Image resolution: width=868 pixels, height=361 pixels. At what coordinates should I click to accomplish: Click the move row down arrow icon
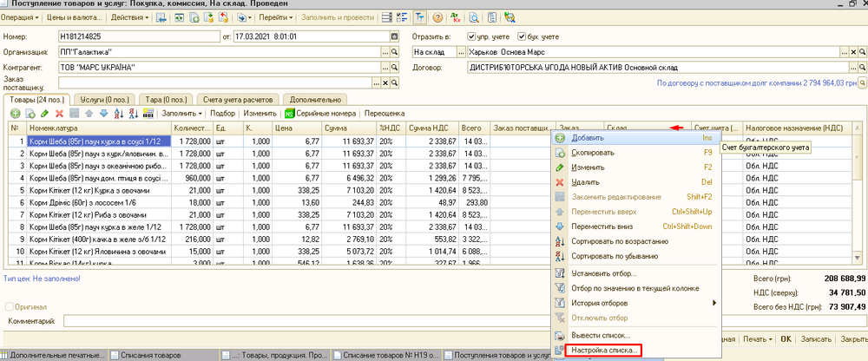(x=104, y=114)
